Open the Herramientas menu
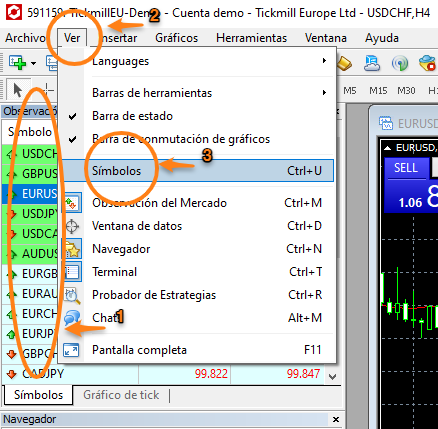 pyautogui.click(x=251, y=38)
